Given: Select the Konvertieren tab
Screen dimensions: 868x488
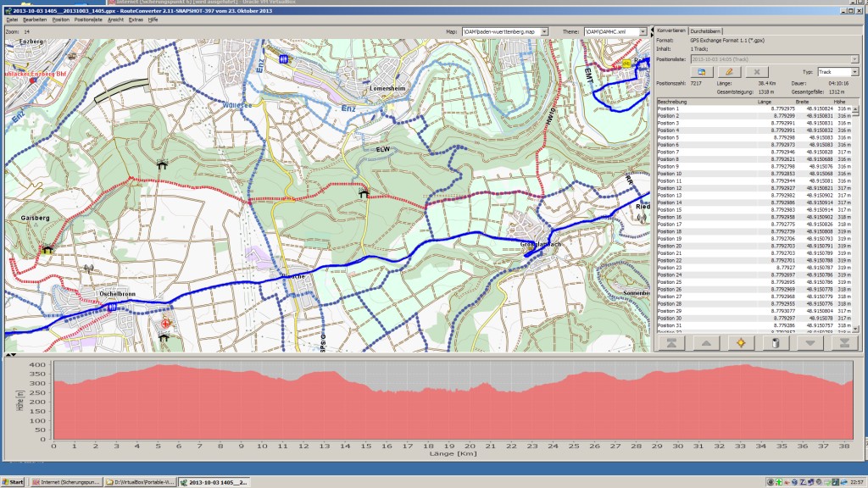Looking at the screenshot, I should point(671,30).
